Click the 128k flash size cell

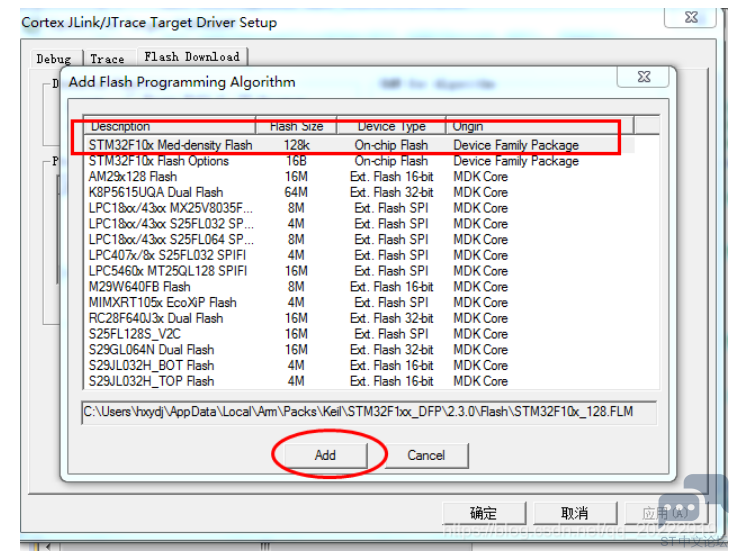[x=297, y=145]
